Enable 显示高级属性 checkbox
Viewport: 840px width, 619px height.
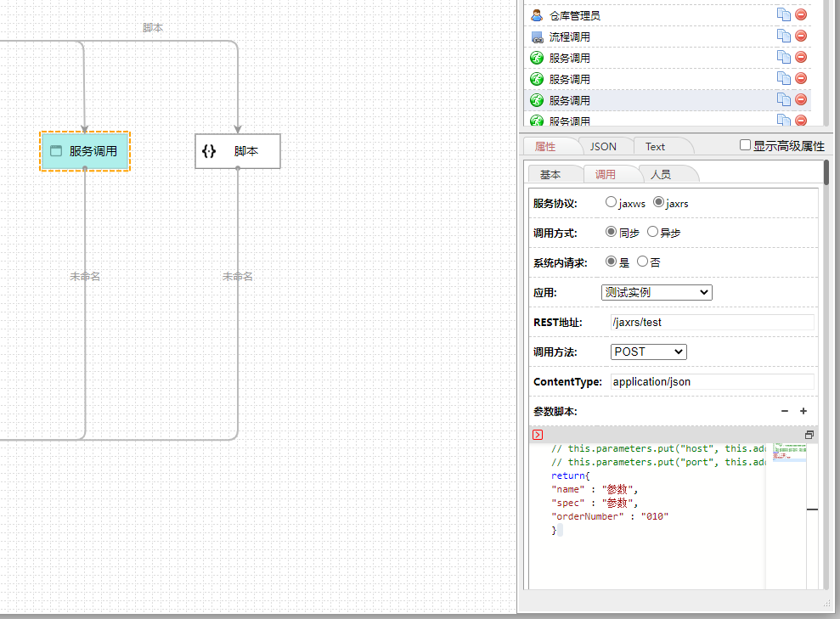click(745, 145)
